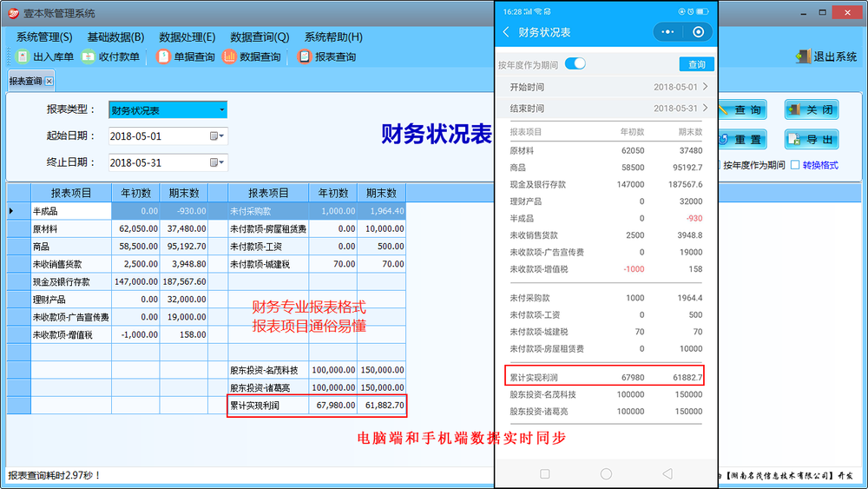Tap 累计实现利润 row on phone
This screenshot has height=489, width=868.
coord(606,377)
